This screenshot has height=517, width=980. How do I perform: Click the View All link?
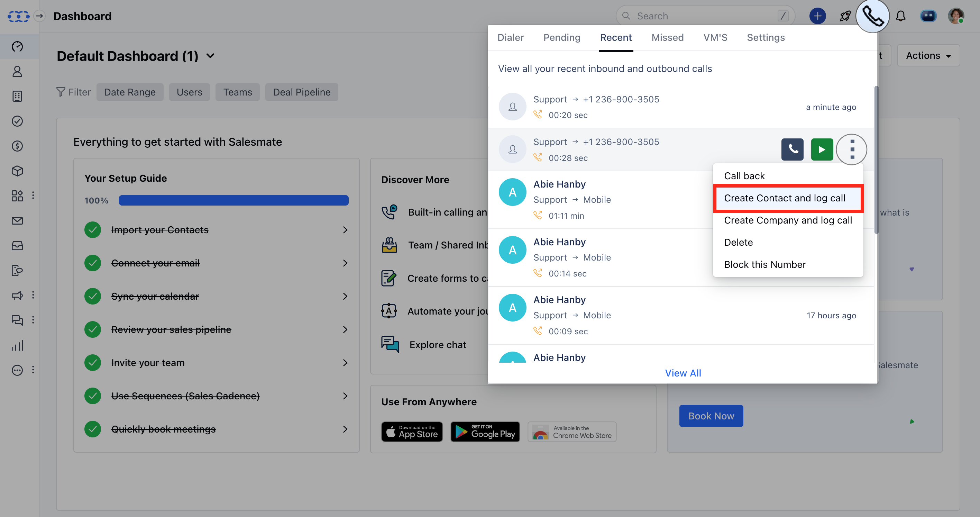coord(683,373)
